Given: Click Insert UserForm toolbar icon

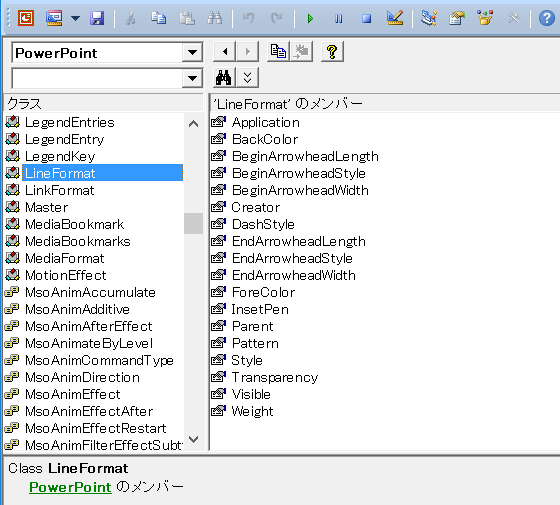Looking at the screenshot, I should 54,18.
